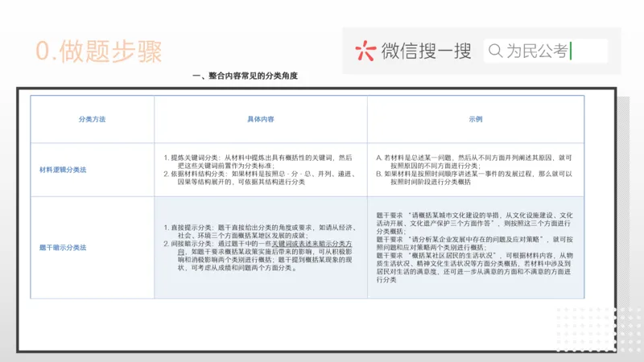
Task: Select the heading 一、整合内容常见的分类角度
Action: [245, 76]
